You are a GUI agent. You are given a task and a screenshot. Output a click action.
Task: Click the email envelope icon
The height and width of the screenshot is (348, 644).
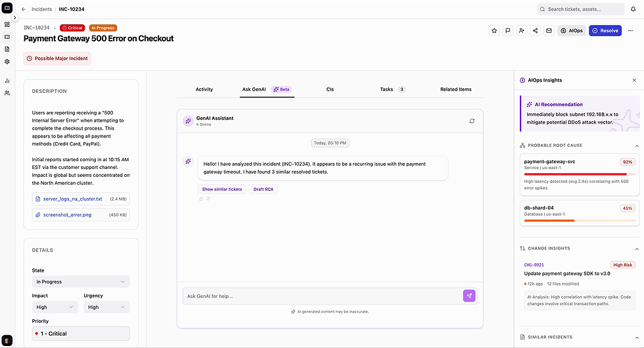pyautogui.click(x=549, y=30)
